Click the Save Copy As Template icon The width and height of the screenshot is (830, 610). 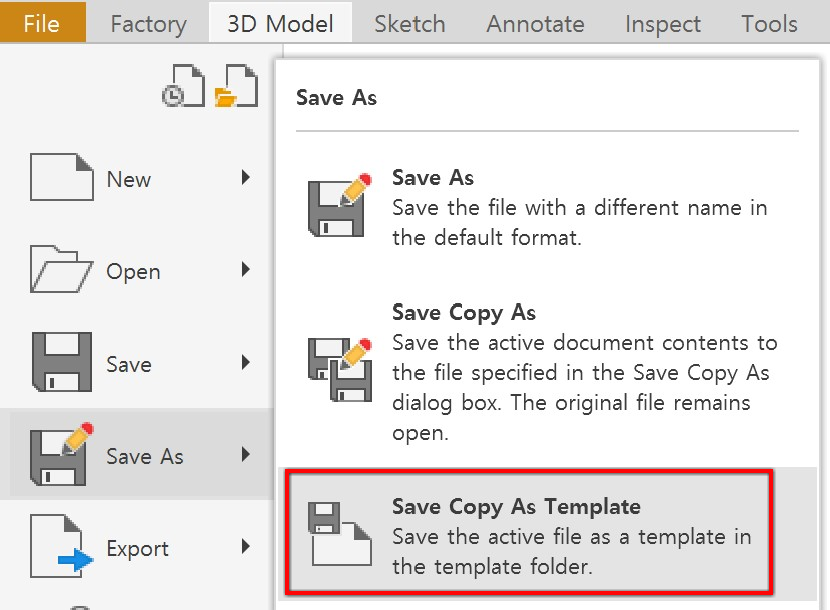tap(339, 536)
